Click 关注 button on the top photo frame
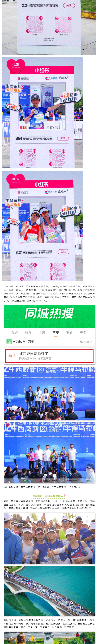The height and width of the screenshot is (644, 98). tap(69, 6)
